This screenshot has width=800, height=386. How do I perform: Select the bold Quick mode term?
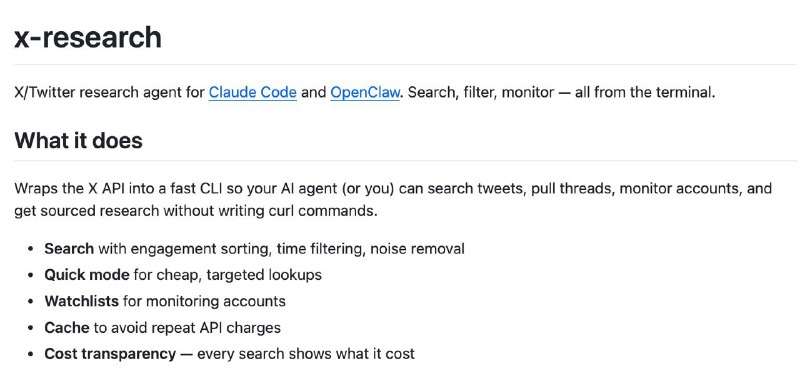(87, 275)
